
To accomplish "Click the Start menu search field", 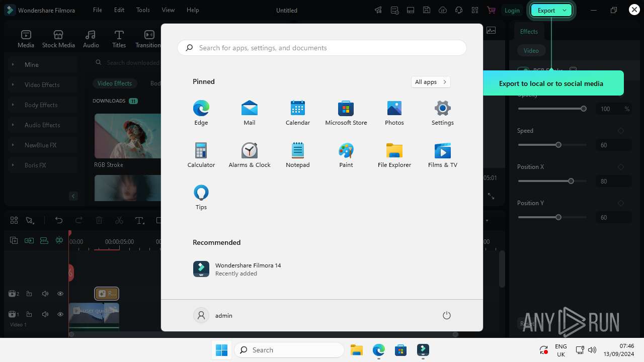I will click(322, 48).
